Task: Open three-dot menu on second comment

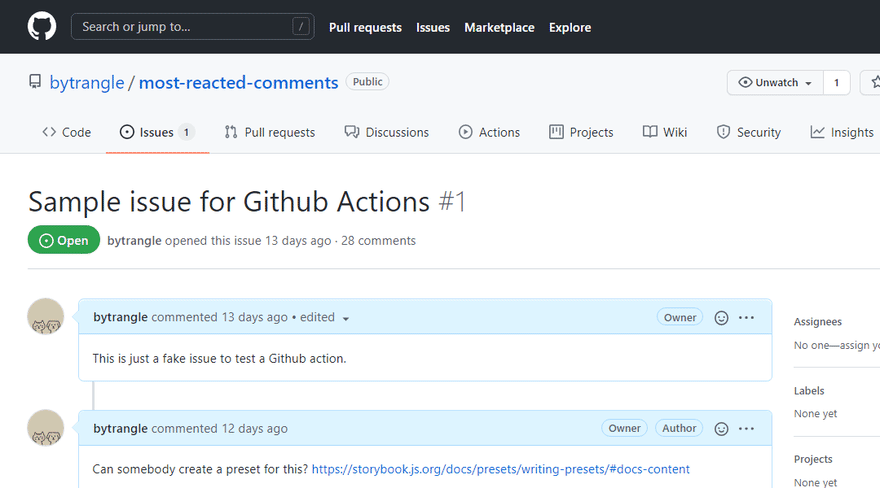Action: coord(746,429)
